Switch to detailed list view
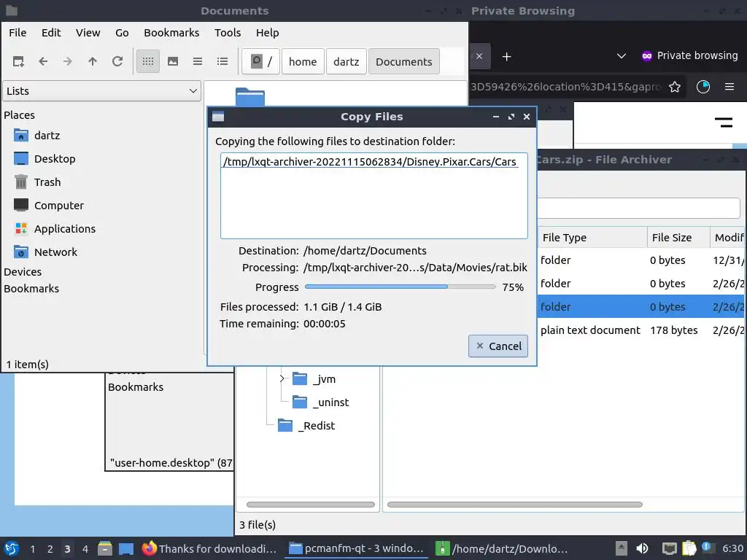747x560 pixels. (222, 61)
